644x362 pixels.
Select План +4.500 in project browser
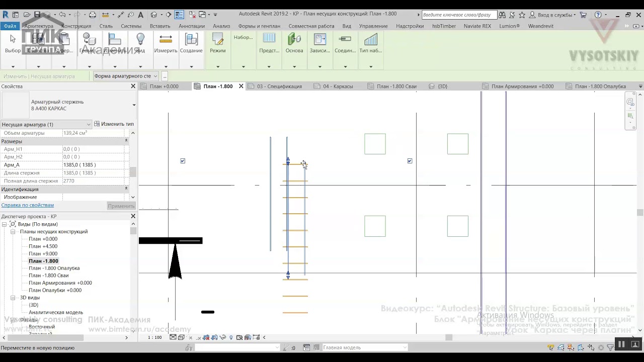tap(43, 246)
